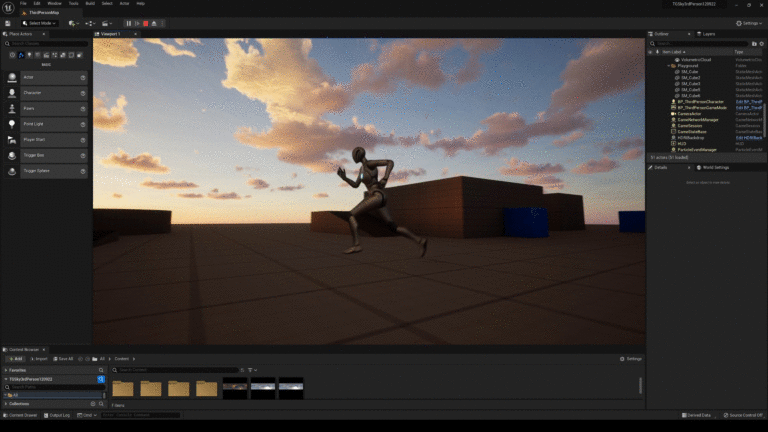Click the Edit HDRIBackdrop blueprint link
Image resolution: width=768 pixels, height=432 pixels.
click(749, 138)
